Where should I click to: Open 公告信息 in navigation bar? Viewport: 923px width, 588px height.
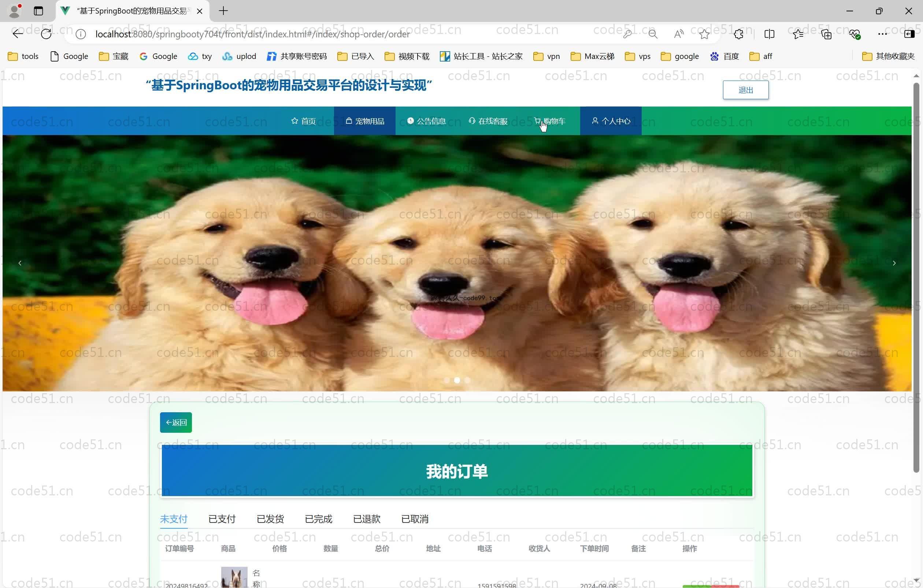426,121
